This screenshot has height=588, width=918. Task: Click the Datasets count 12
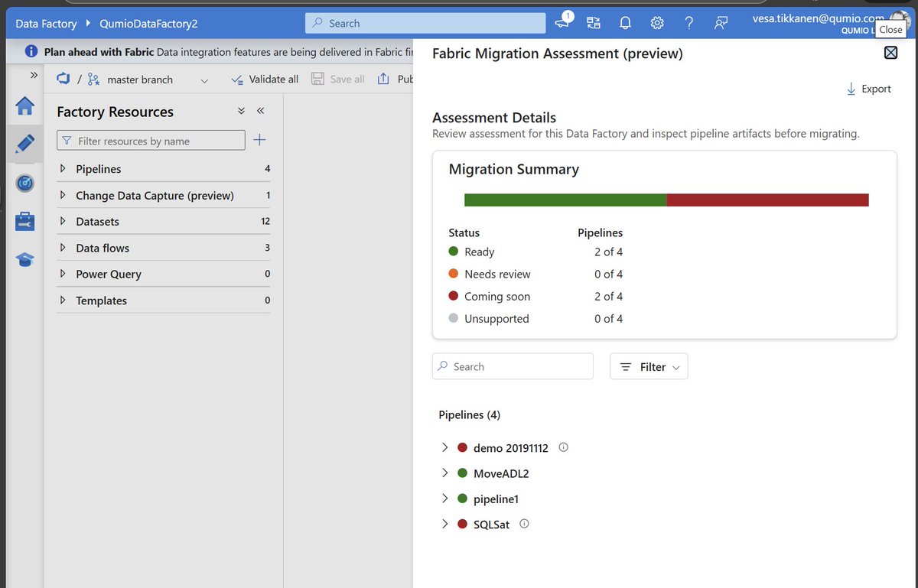pyautogui.click(x=265, y=221)
